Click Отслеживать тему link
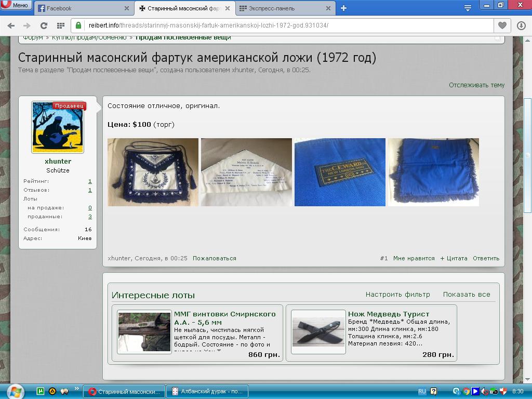Screen dimensions: 532x399 pyautogui.click(x=477, y=85)
